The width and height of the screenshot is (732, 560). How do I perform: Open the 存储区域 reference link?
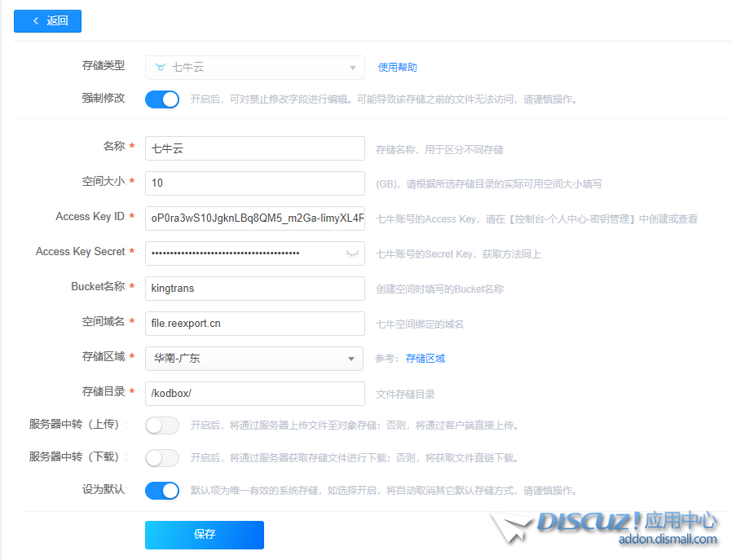[426, 359]
